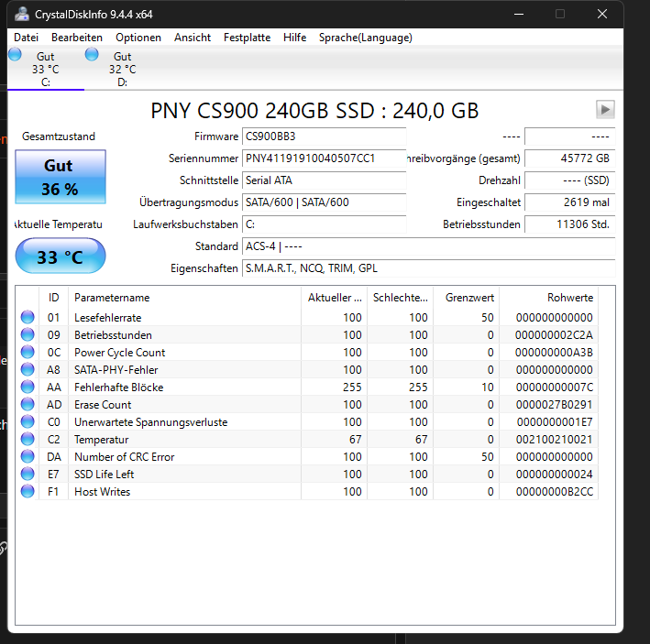Select the Unerwartete Spannungsverluste parameter name

[x=151, y=422]
